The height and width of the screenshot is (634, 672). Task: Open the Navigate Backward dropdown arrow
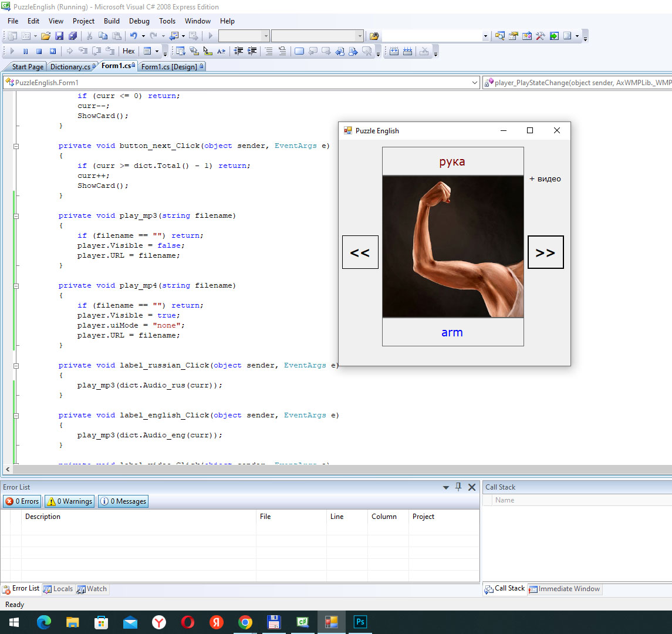tap(183, 36)
